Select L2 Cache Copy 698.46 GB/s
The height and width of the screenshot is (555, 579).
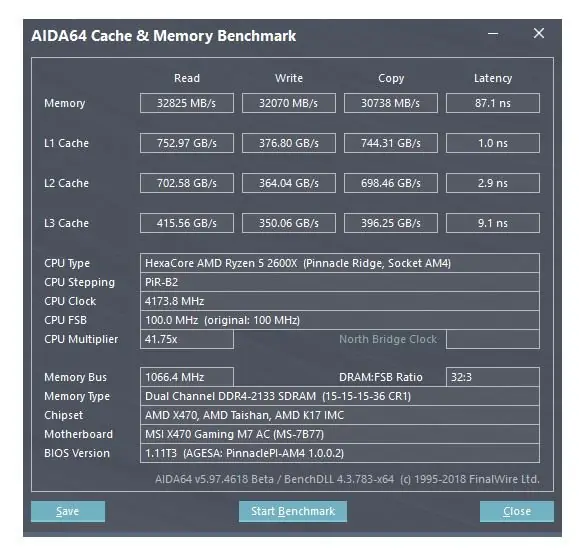(391, 183)
